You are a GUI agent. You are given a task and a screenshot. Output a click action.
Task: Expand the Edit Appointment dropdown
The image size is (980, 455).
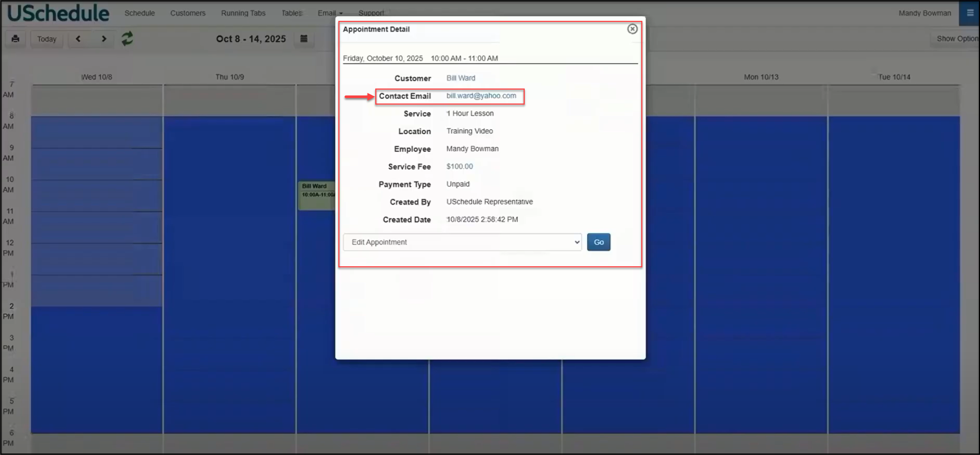point(462,242)
